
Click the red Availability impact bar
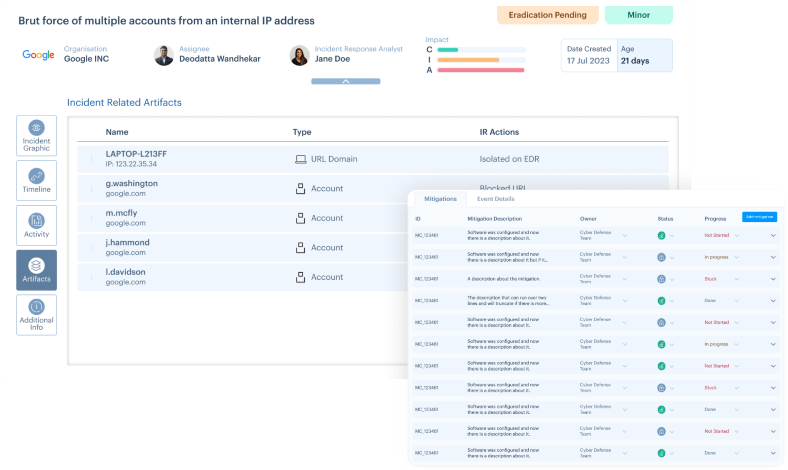click(480, 70)
